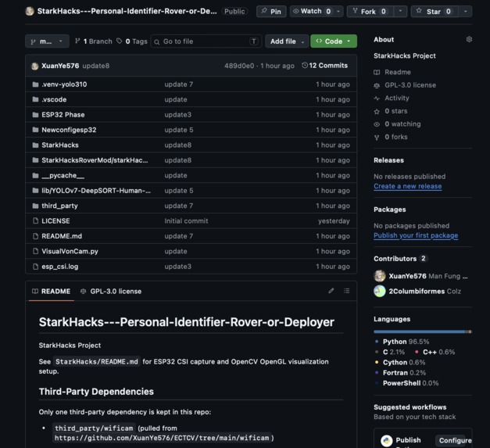Click the 2Columbiformes avatar
Viewport: 490px width, 448px height.
(379, 291)
